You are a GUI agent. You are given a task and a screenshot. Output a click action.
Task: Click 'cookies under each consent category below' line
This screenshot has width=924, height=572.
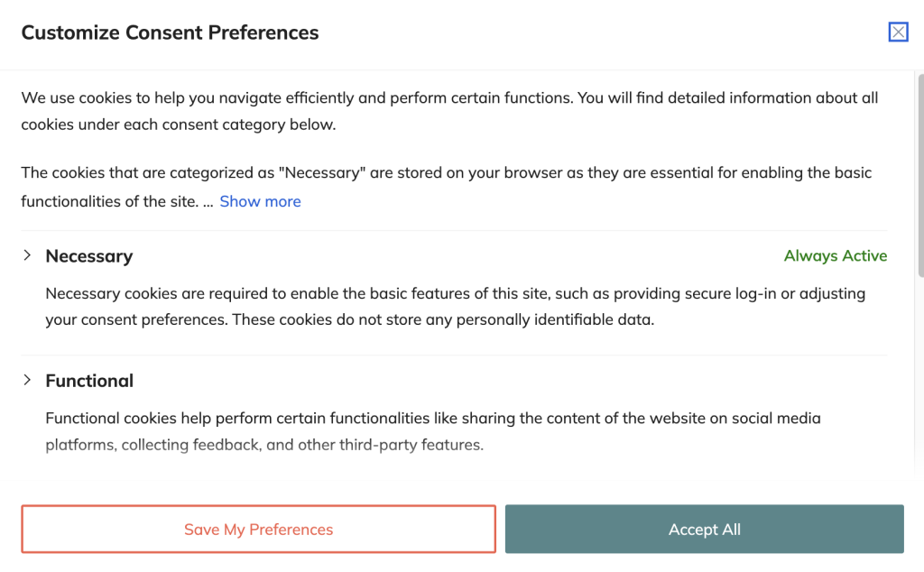coord(179,125)
